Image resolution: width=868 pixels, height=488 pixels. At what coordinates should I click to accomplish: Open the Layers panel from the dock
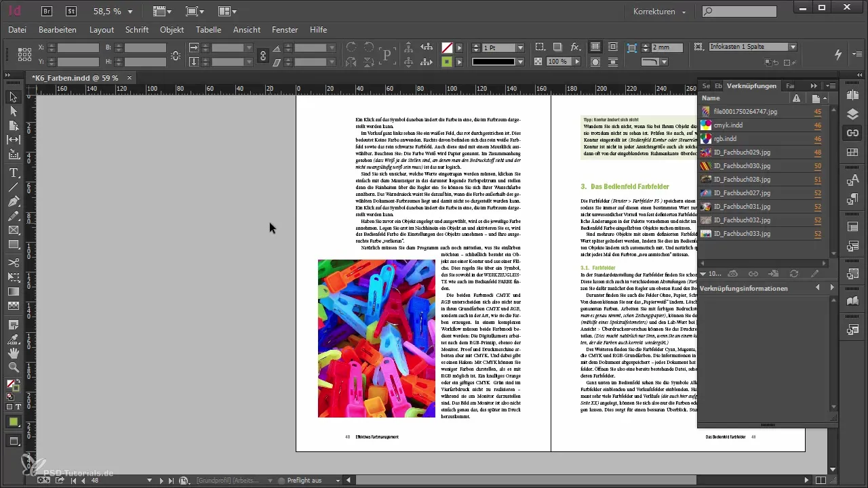pyautogui.click(x=852, y=113)
